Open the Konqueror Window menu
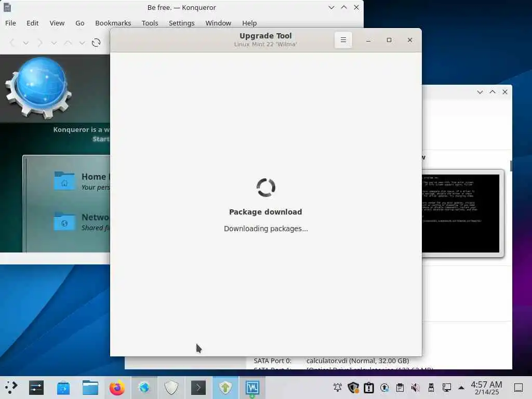 click(218, 23)
